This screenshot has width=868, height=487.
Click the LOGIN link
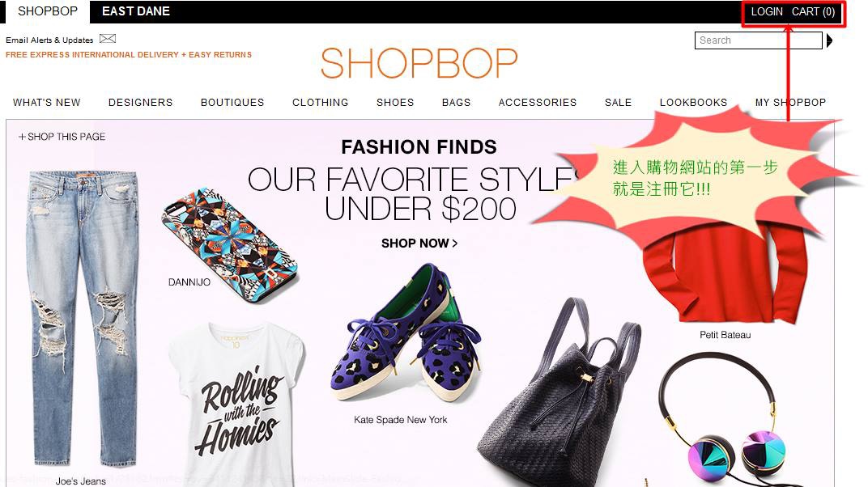767,11
